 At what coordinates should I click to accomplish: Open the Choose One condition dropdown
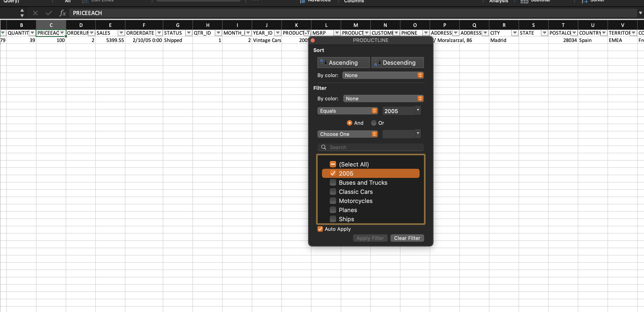tap(347, 134)
